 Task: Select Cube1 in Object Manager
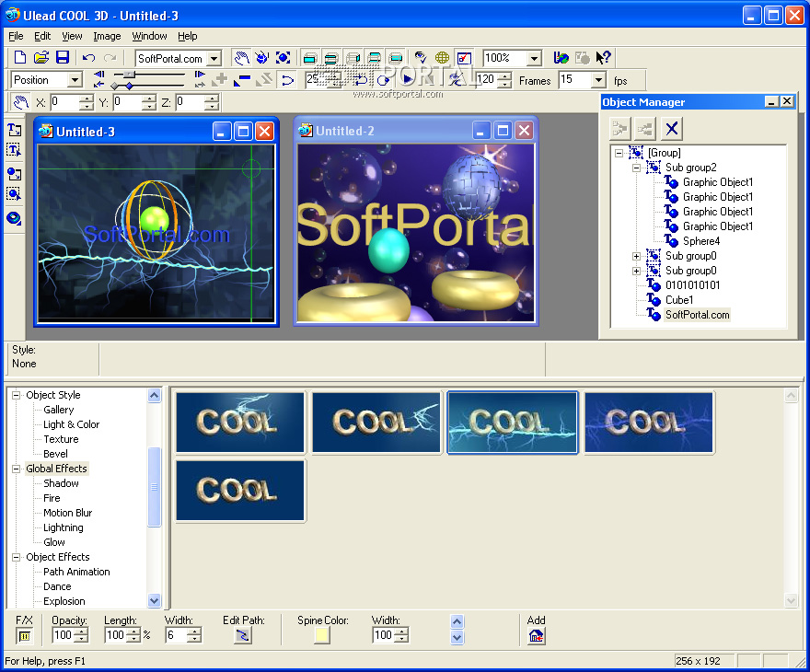pos(679,300)
